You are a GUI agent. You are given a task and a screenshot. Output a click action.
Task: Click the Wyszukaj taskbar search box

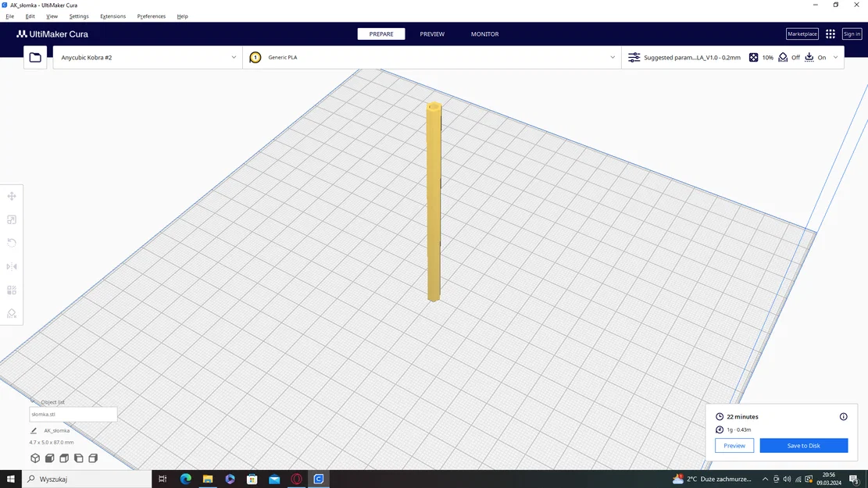(x=87, y=479)
